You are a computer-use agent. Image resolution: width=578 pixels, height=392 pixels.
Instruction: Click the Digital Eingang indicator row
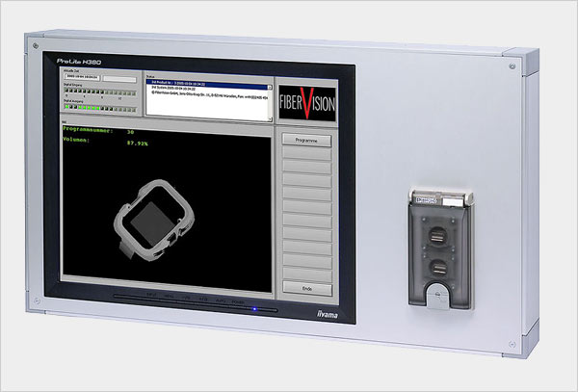(x=99, y=94)
